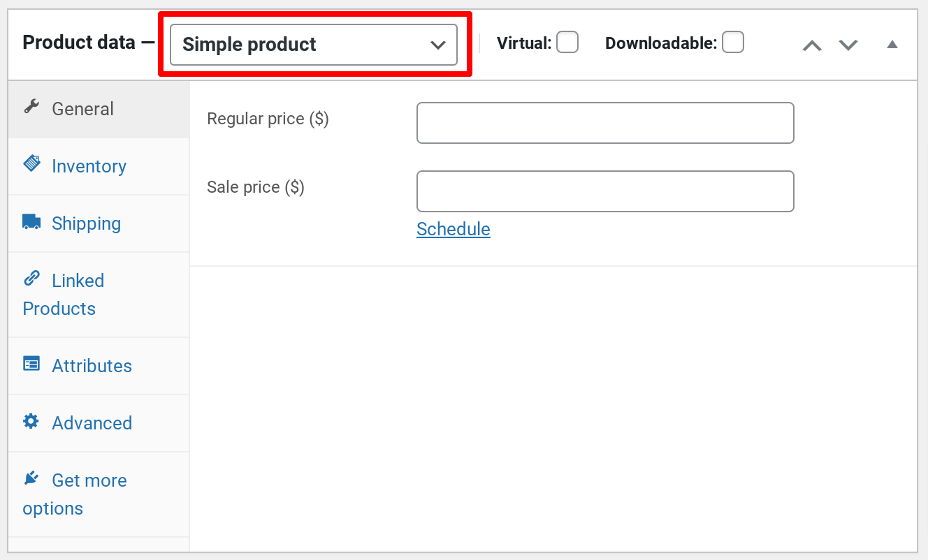This screenshot has height=560, width=928.
Task: Select the plug icon near Get more options
Action: tap(31, 478)
